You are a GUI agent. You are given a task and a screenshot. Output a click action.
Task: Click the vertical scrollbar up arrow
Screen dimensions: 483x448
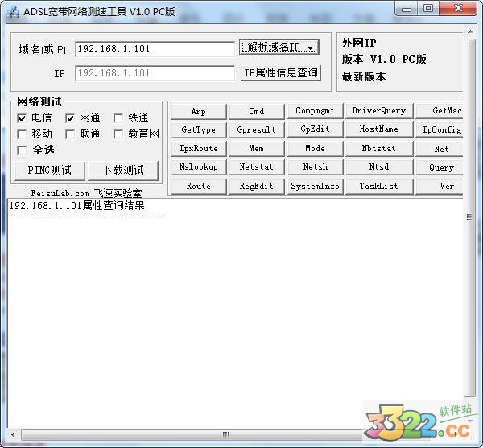click(470, 31)
